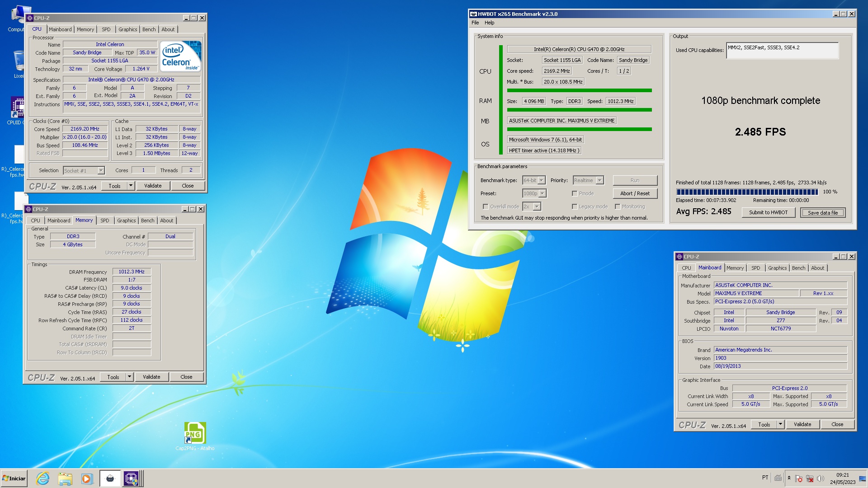Expand Tools arrow in CPU-Z Memory window

pos(129,377)
